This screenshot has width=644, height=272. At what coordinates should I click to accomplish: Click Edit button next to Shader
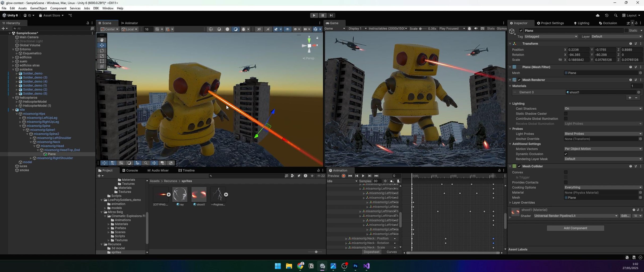click(x=625, y=216)
